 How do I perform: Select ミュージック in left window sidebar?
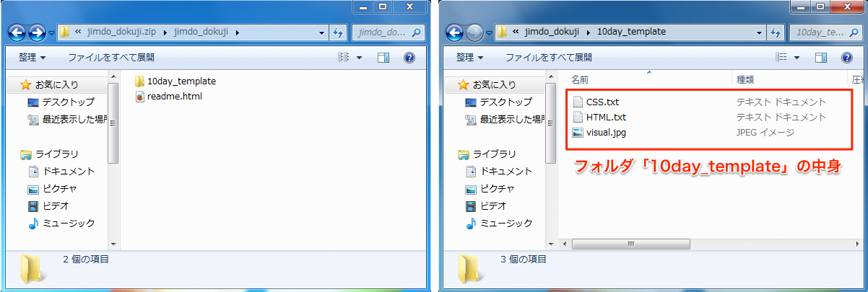[61, 224]
